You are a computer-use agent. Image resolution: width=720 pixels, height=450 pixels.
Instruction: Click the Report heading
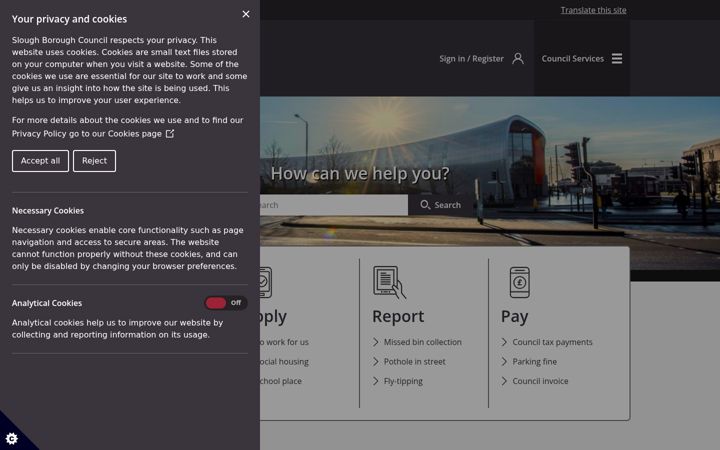398,316
